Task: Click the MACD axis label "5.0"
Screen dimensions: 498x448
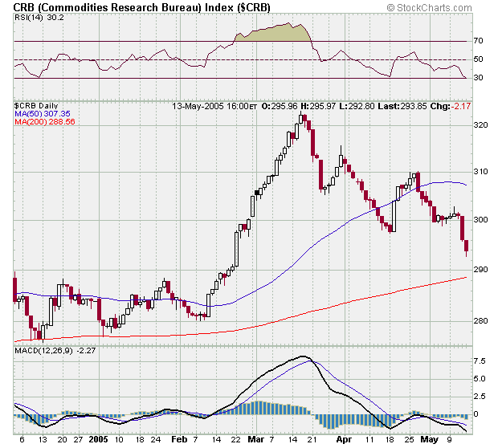Action: (x=480, y=379)
